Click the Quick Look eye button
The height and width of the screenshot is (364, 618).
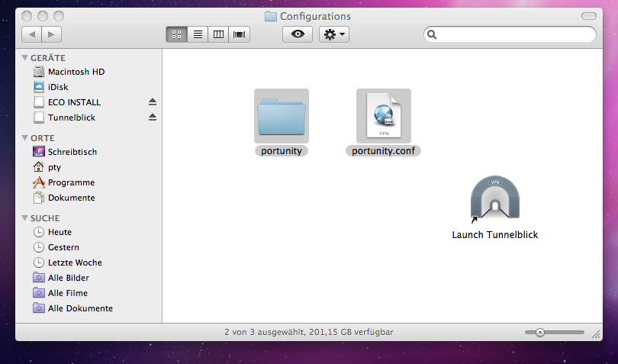(x=297, y=34)
